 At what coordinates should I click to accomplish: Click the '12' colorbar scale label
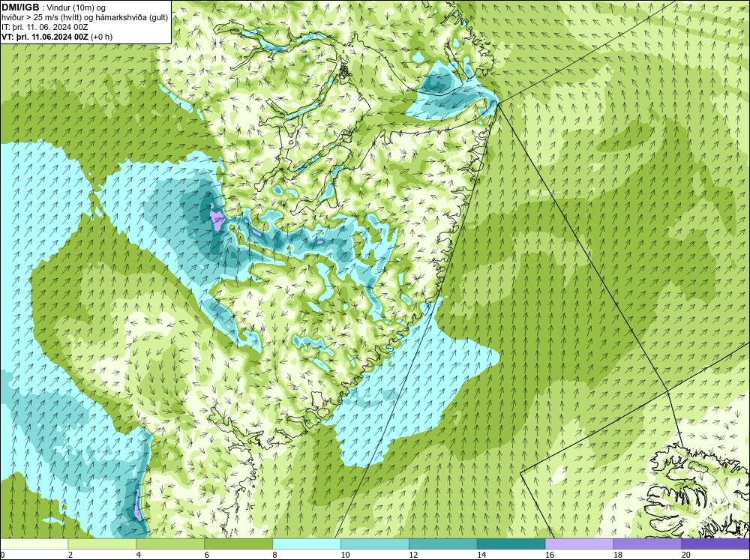413,555
